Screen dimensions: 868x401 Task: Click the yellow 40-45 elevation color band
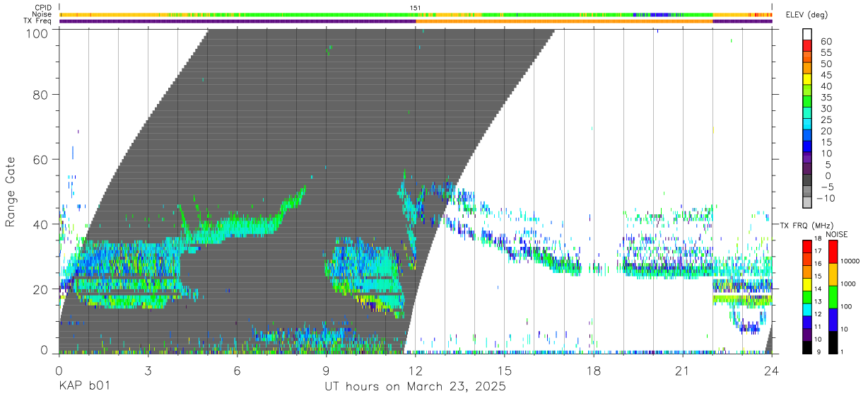(x=807, y=81)
